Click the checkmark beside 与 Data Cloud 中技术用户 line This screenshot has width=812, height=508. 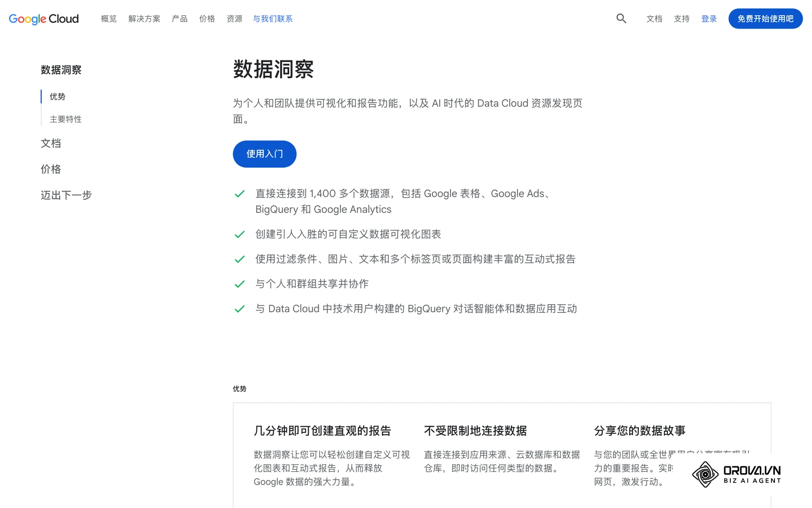pos(240,309)
